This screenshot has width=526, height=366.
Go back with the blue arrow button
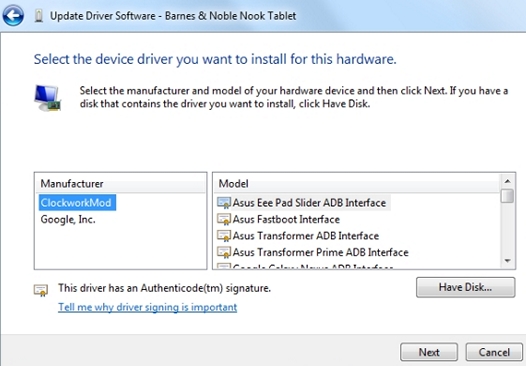coord(13,15)
